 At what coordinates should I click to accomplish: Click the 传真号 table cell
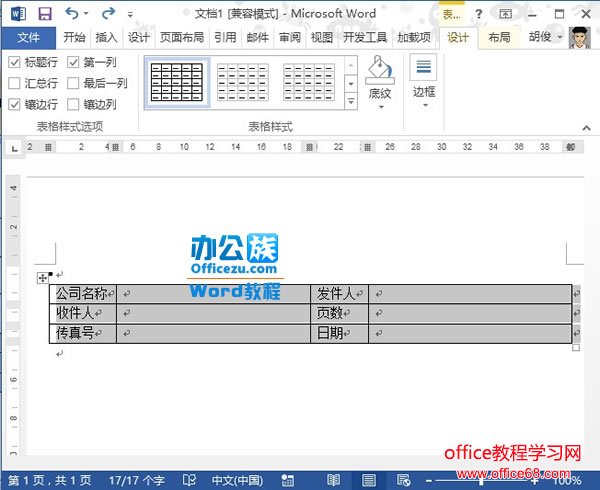coord(83,334)
